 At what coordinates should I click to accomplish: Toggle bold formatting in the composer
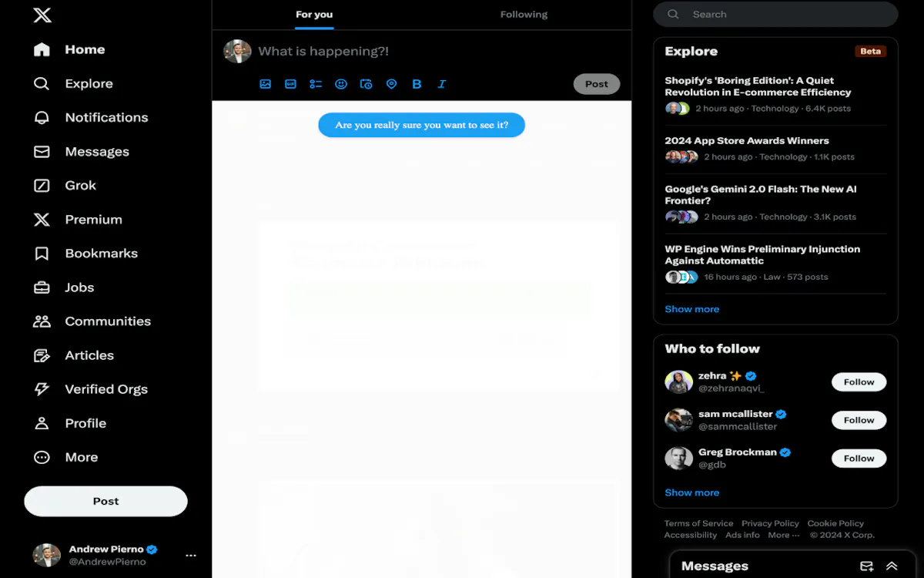417,84
